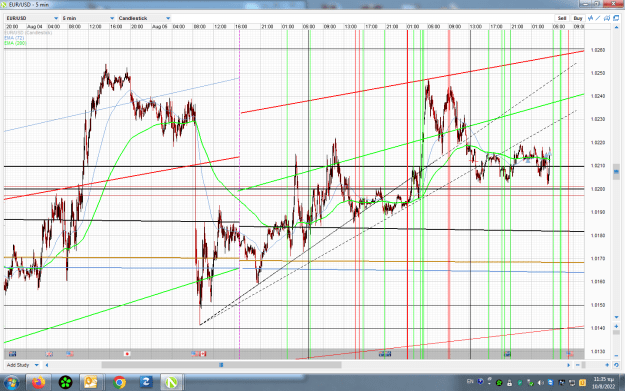Click the Buy button
The width and height of the screenshot is (625, 391).
(x=578, y=18)
